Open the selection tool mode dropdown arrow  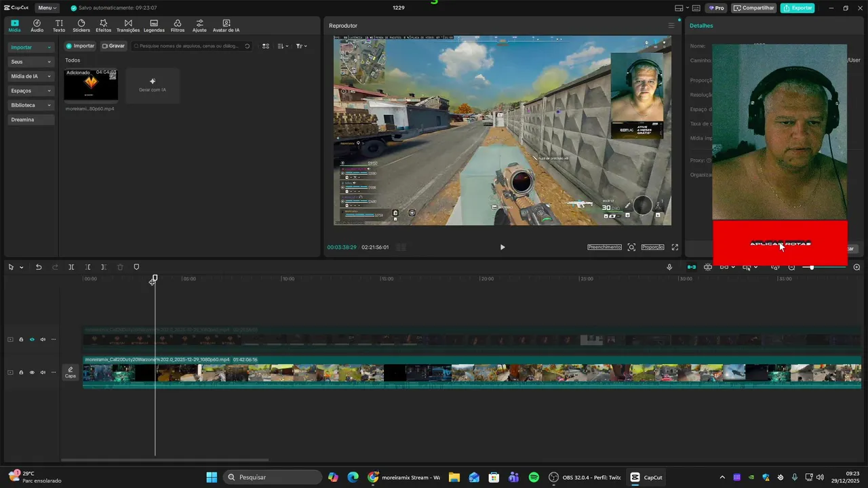[x=22, y=267]
